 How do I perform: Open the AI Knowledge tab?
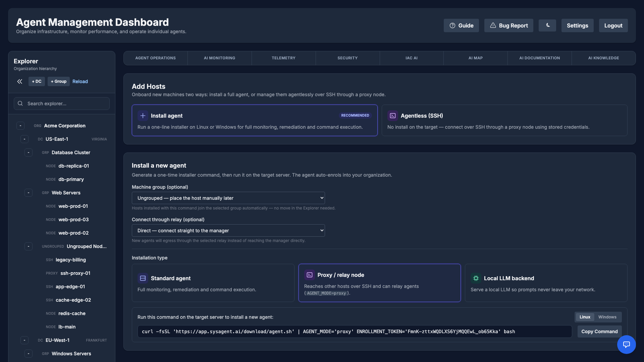[604, 58]
